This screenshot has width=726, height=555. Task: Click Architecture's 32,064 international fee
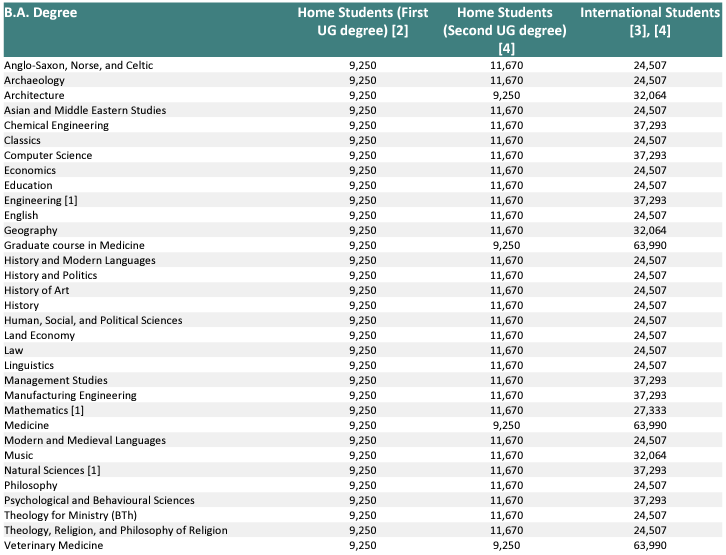650,95
